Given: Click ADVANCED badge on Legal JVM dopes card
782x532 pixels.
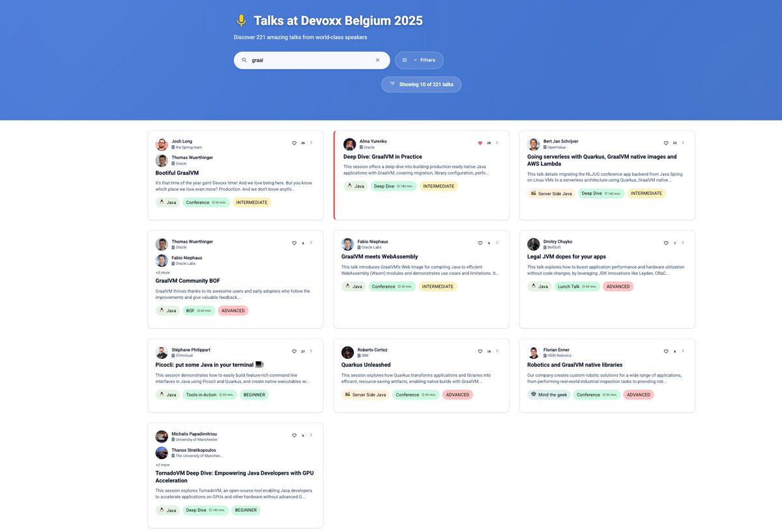Looking at the screenshot, I should [x=618, y=287].
